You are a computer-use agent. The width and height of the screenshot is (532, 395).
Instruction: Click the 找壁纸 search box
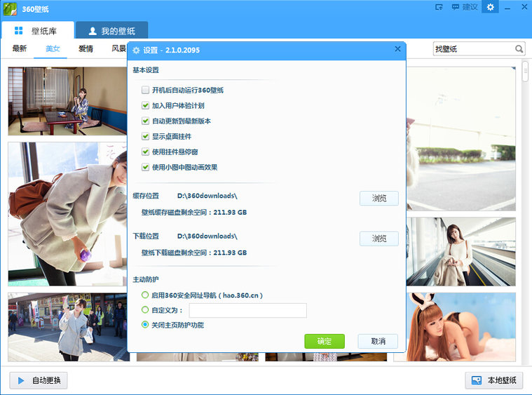[479, 49]
